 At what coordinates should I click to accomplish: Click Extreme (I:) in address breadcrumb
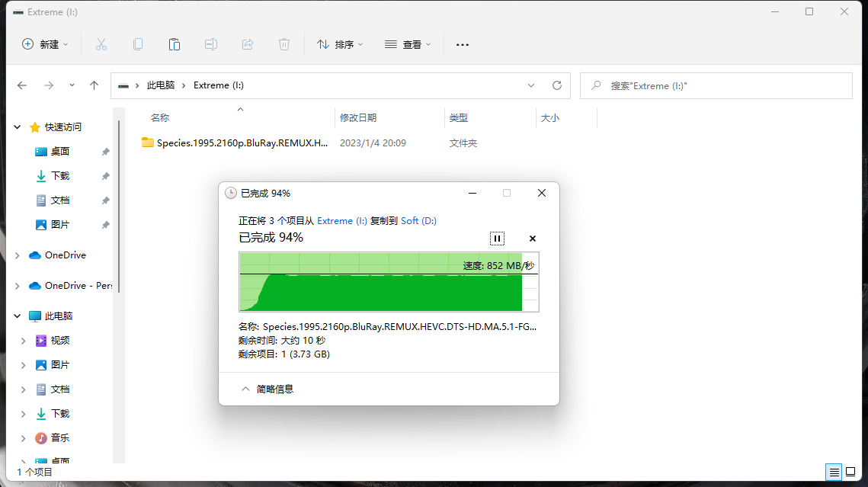pos(219,85)
